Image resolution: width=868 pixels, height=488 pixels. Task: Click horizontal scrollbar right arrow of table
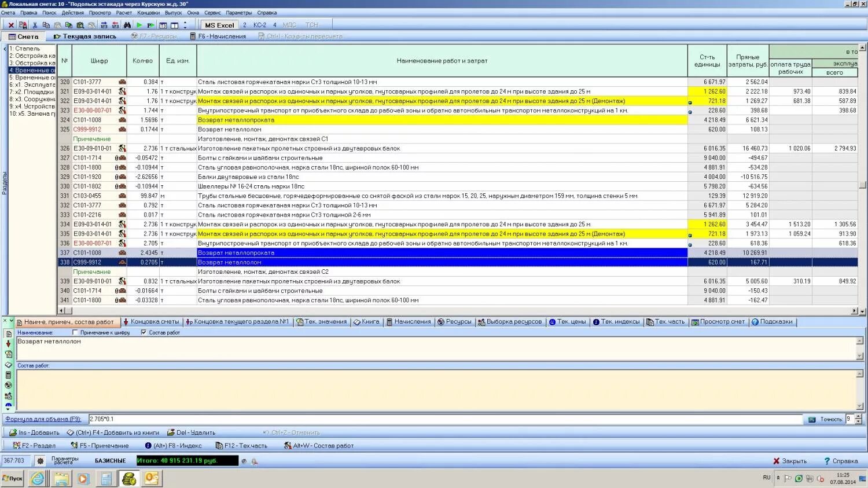(x=854, y=311)
